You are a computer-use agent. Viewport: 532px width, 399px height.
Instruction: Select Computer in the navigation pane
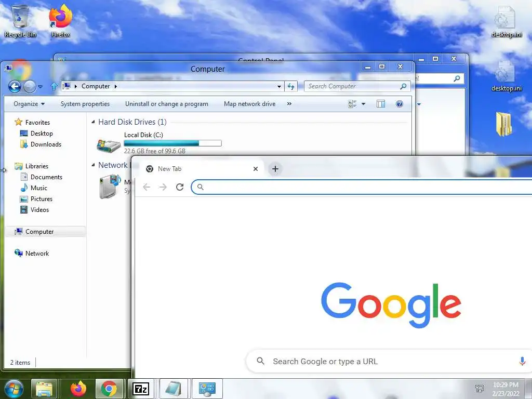pyautogui.click(x=45, y=231)
